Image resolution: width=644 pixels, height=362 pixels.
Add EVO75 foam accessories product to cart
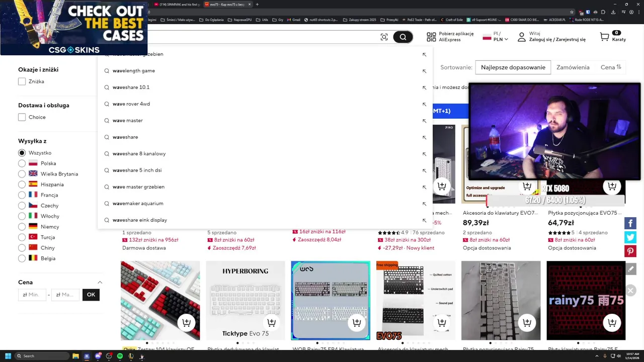442,322
